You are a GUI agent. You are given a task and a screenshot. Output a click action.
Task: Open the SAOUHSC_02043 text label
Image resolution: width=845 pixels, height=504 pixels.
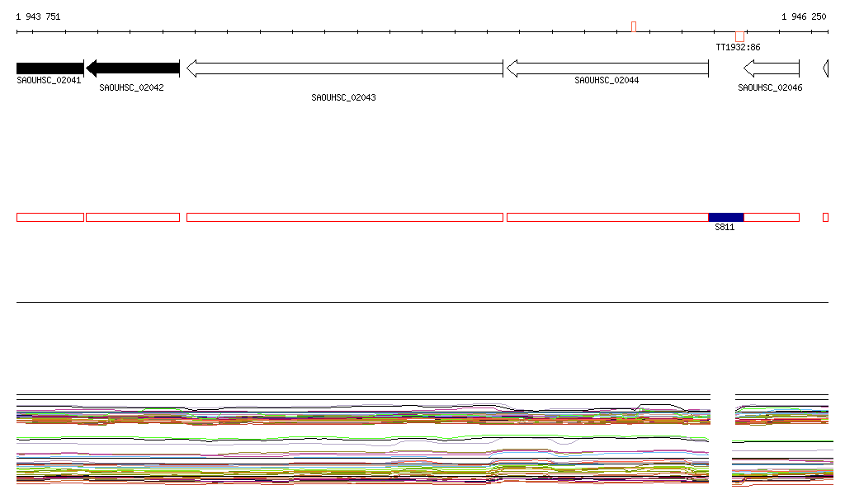pyautogui.click(x=343, y=97)
